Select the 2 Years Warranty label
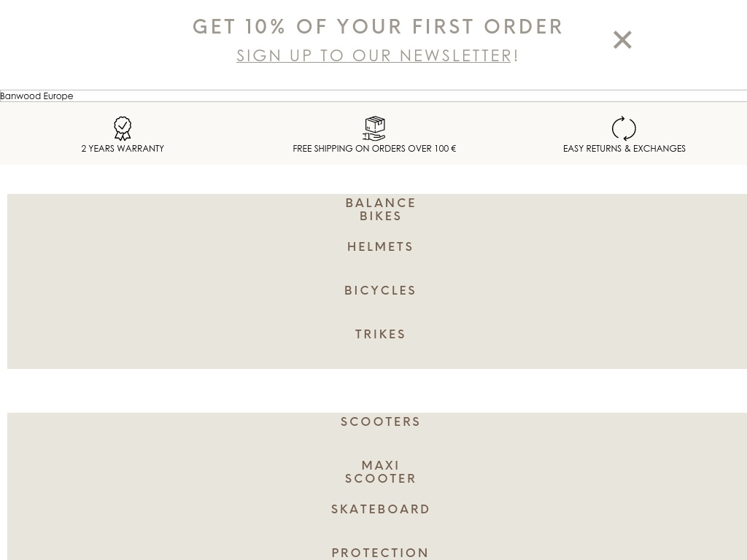 (123, 148)
